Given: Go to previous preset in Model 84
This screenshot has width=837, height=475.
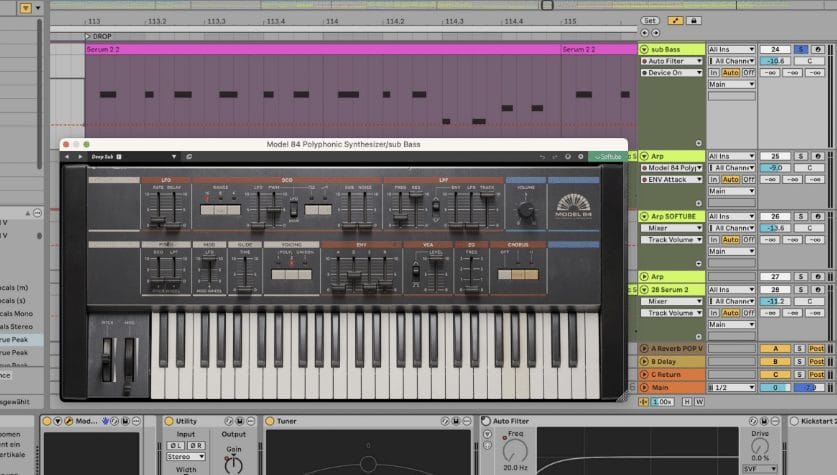Looking at the screenshot, I should [x=67, y=157].
